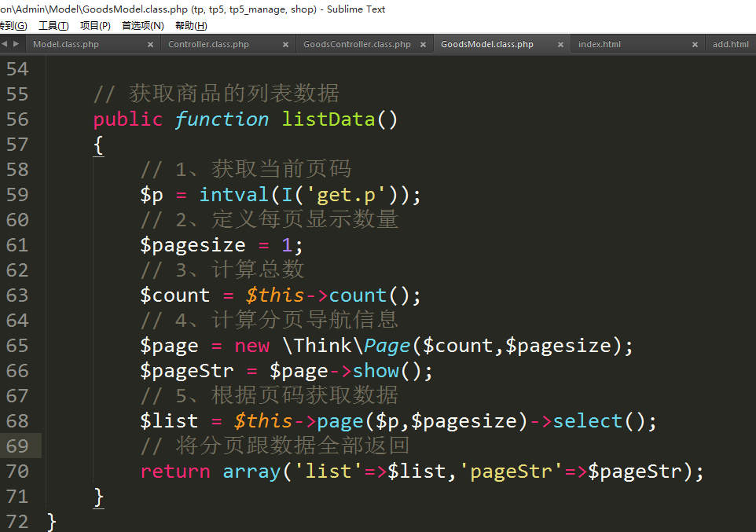This screenshot has width=756, height=532.
Task: Click line number 56 in the gutter
Action: coord(17,119)
